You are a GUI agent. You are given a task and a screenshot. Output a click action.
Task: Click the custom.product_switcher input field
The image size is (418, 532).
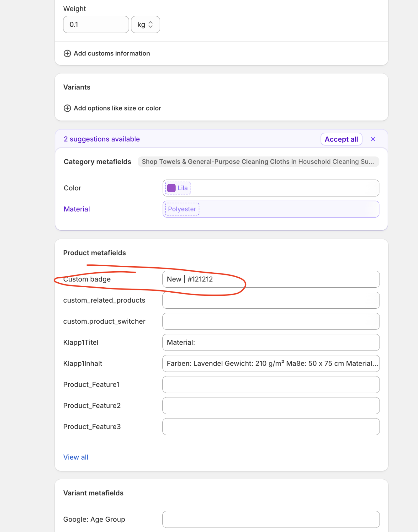271,321
